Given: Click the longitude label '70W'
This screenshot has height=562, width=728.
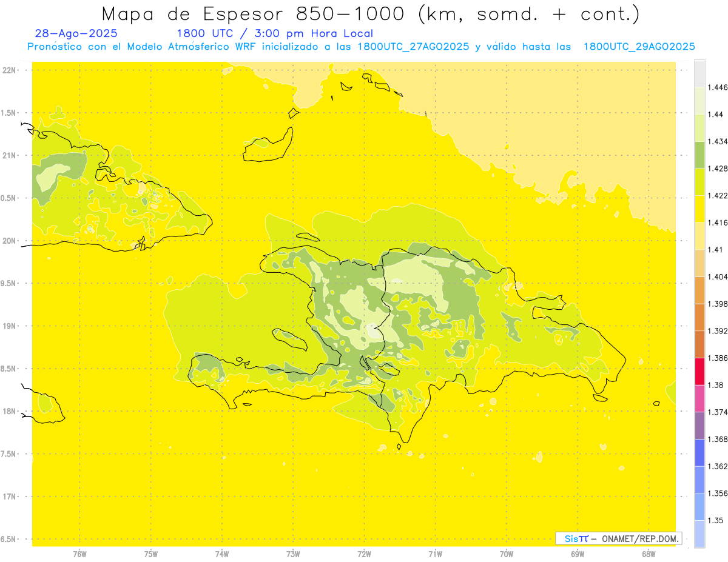Looking at the screenshot, I should [507, 554].
